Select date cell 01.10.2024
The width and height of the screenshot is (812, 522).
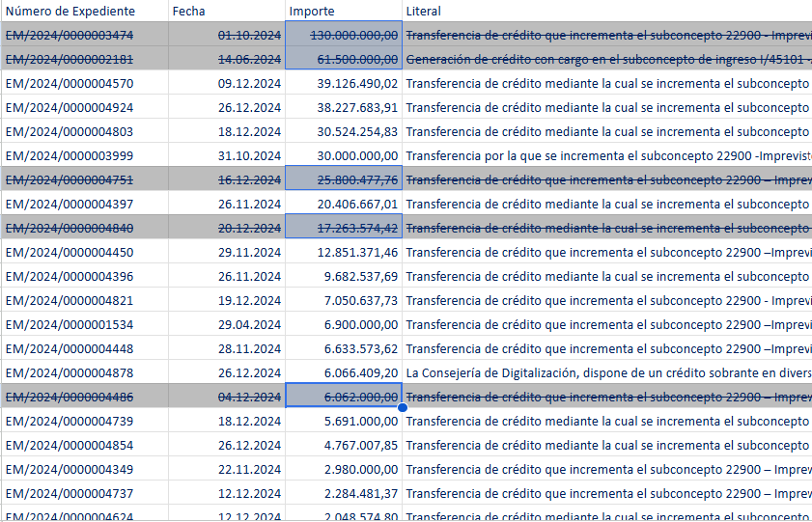227,35
